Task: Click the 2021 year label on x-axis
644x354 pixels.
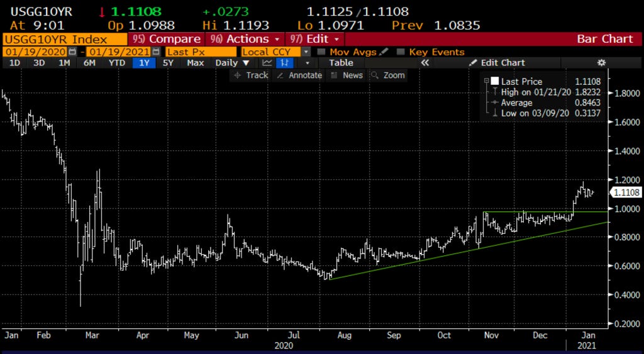Action: point(586,346)
